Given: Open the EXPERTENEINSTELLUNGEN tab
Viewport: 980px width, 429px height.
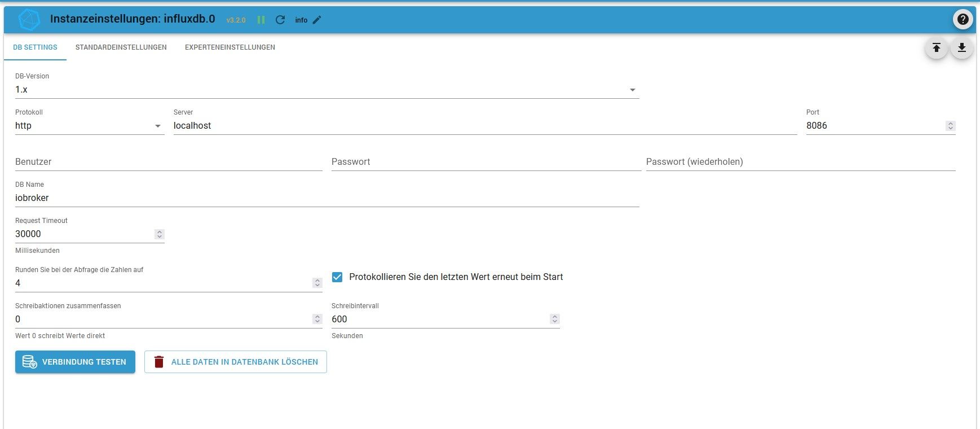Looking at the screenshot, I should (230, 47).
